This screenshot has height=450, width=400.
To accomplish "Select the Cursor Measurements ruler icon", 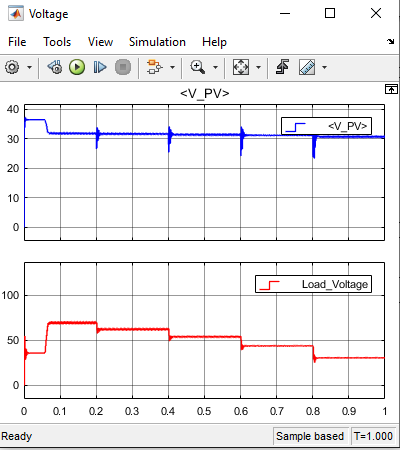I will [x=307, y=67].
